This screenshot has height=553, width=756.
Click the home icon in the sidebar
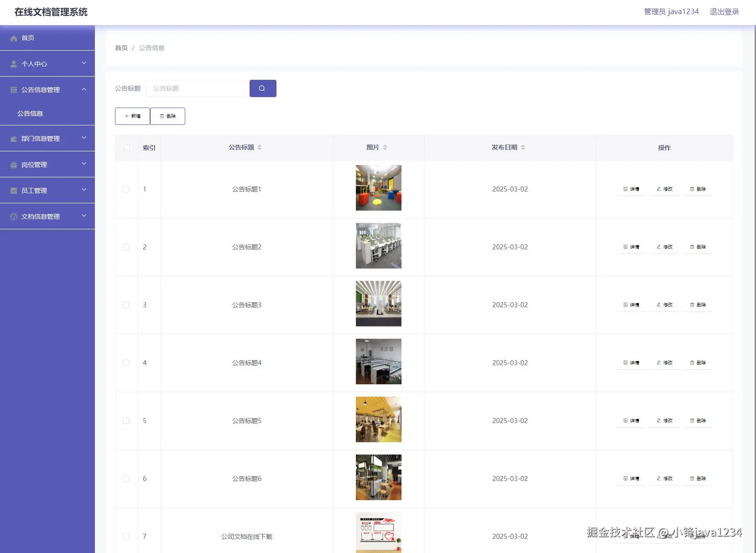[x=14, y=38]
